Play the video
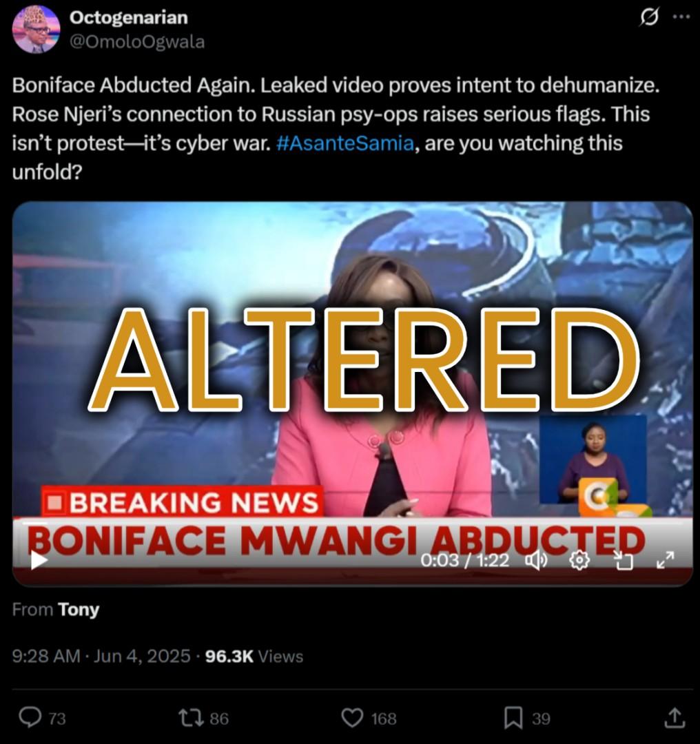Screen dimensions: 700x744 (x=39, y=560)
